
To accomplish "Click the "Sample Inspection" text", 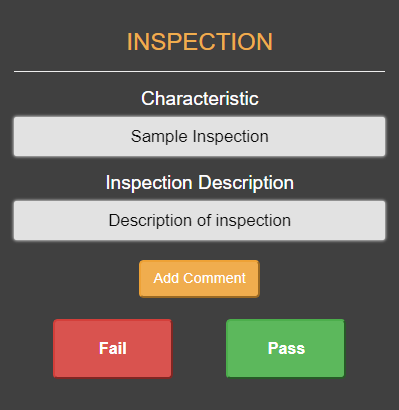I will coord(200,137).
